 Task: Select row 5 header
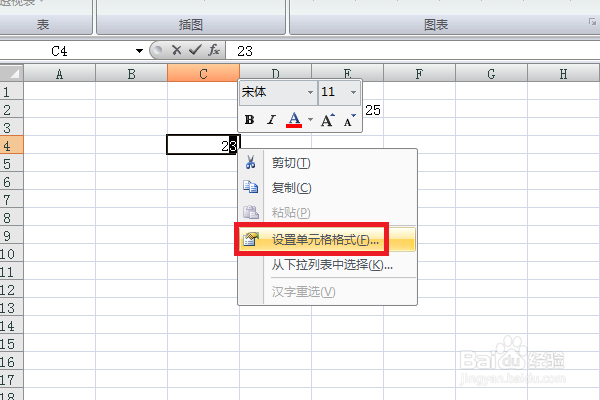(11, 163)
